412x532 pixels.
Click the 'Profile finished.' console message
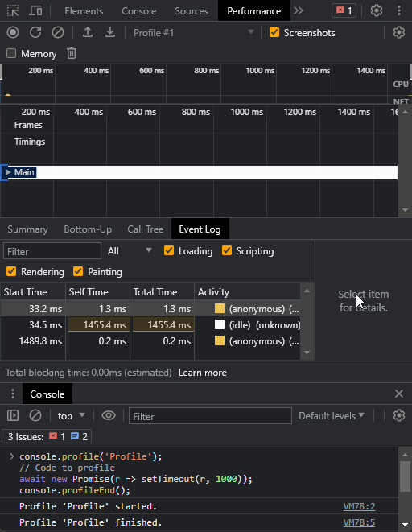(x=91, y=522)
